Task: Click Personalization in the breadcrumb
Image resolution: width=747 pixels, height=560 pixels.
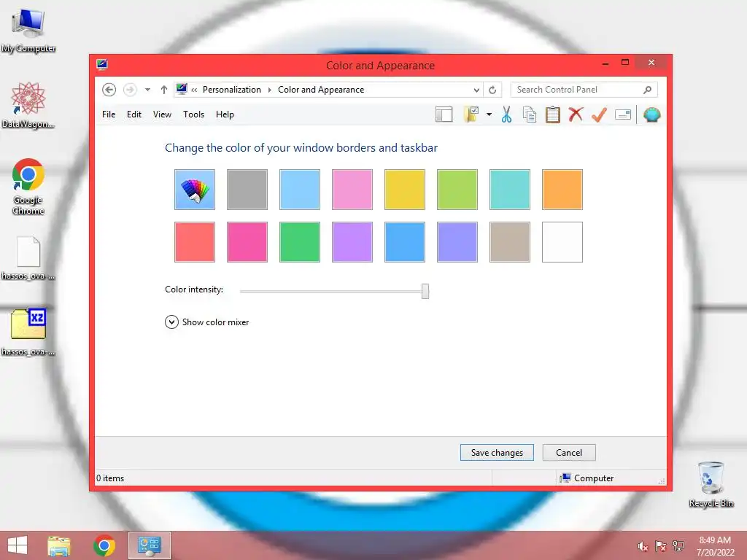Action: tap(232, 90)
